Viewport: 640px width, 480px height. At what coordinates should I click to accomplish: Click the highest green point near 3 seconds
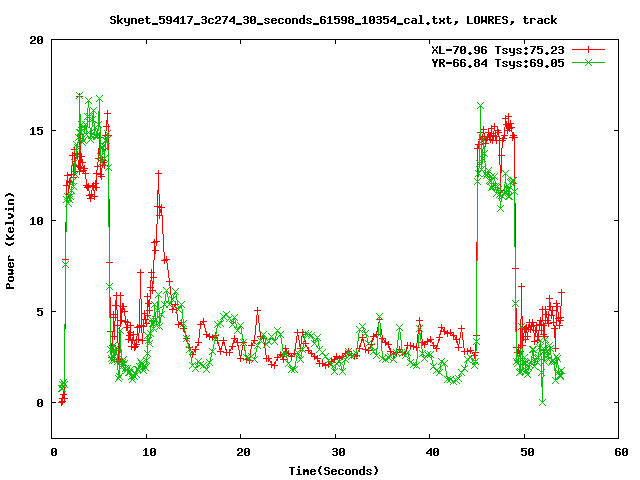(79, 96)
